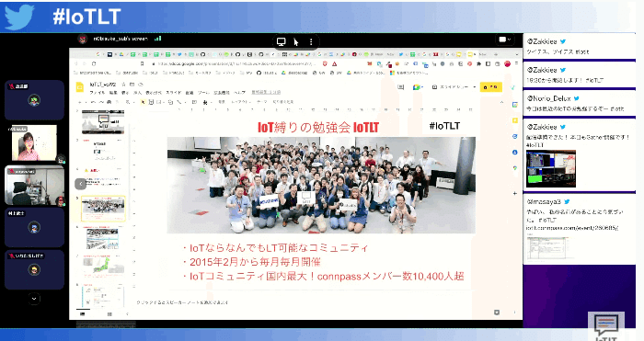
Task: Select the Japan map slide thumbnail
Action: click(103, 265)
